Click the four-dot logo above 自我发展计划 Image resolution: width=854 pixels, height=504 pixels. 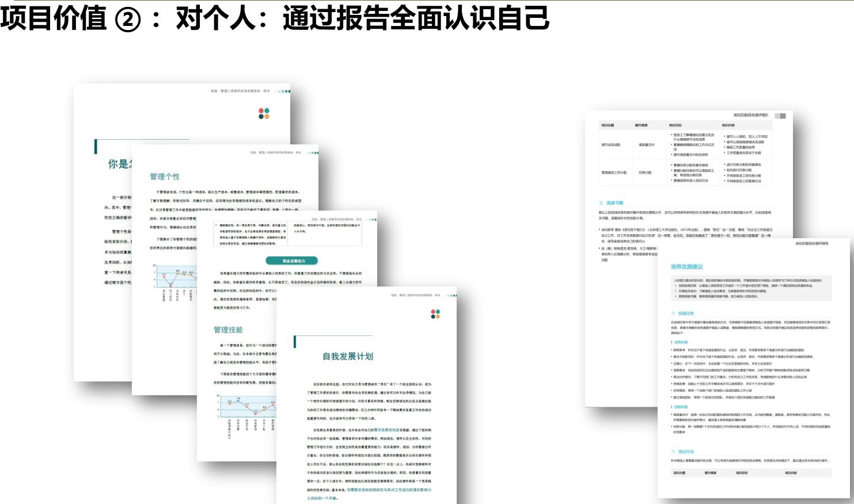tap(435, 314)
